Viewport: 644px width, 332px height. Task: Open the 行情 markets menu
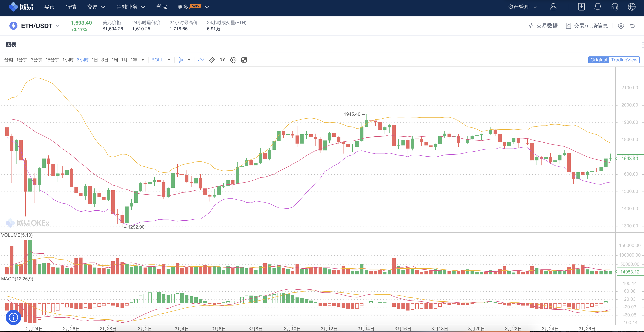coord(71,7)
